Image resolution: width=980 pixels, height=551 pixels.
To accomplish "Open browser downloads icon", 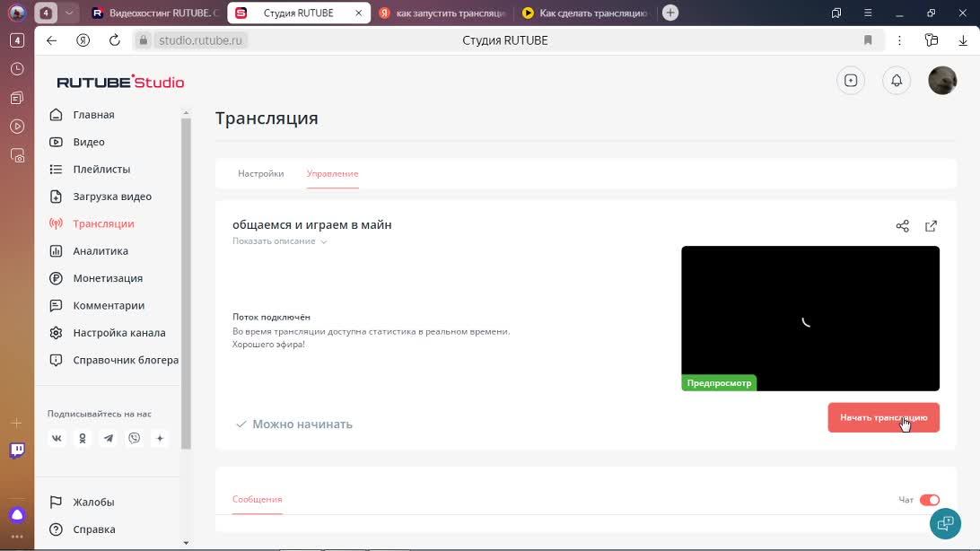I will click(x=963, y=40).
